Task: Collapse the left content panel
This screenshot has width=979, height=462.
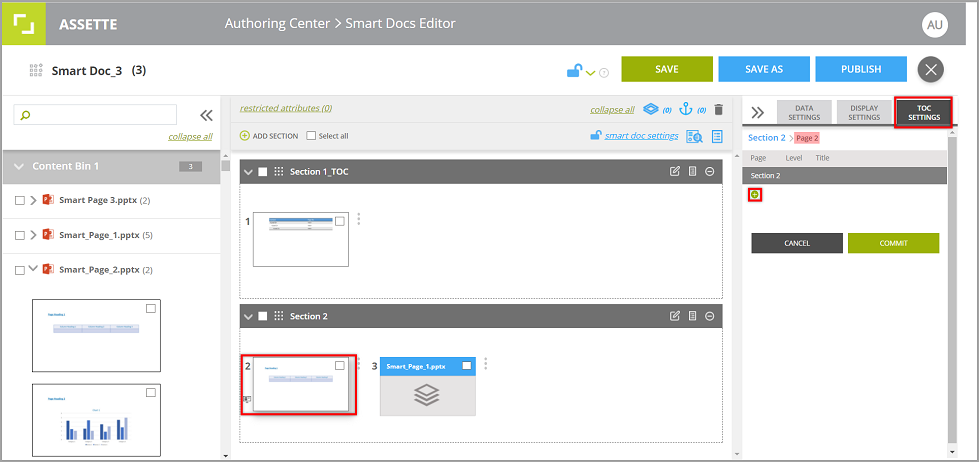Action: [206, 115]
